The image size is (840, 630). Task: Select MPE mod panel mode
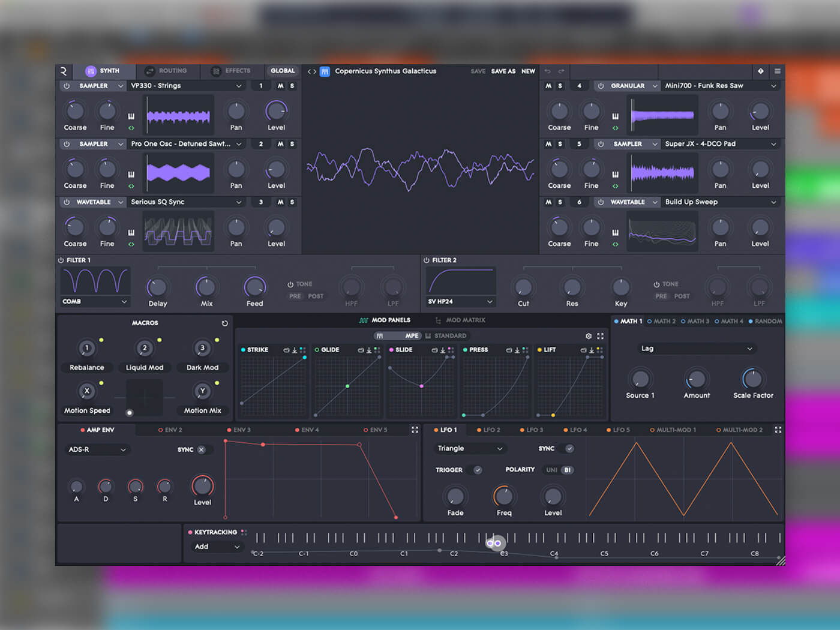398,336
